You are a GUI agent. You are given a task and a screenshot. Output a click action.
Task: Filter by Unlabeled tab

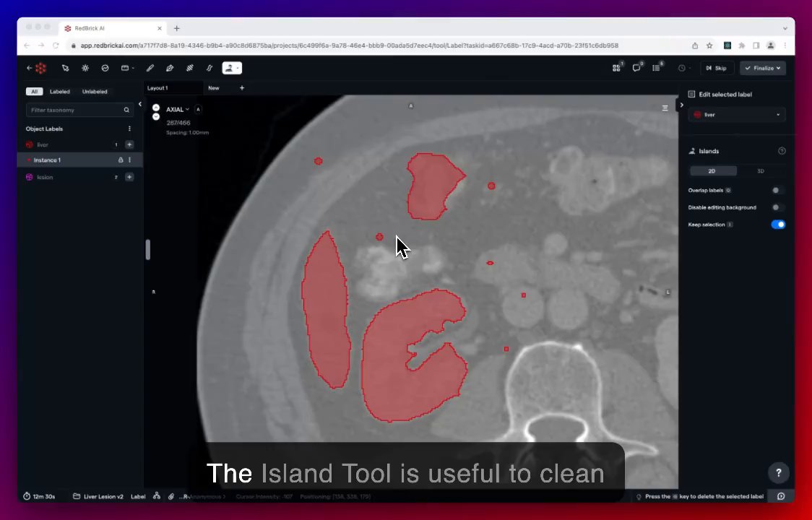pyautogui.click(x=95, y=92)
